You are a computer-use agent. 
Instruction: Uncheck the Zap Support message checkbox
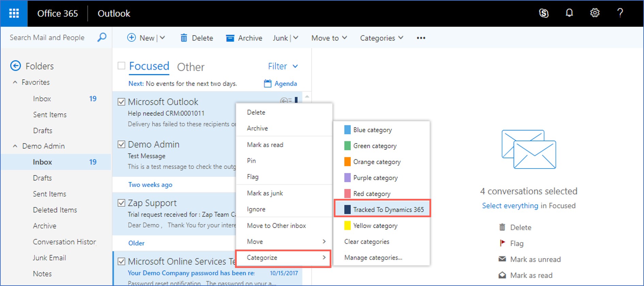click(x=121, y=203)
